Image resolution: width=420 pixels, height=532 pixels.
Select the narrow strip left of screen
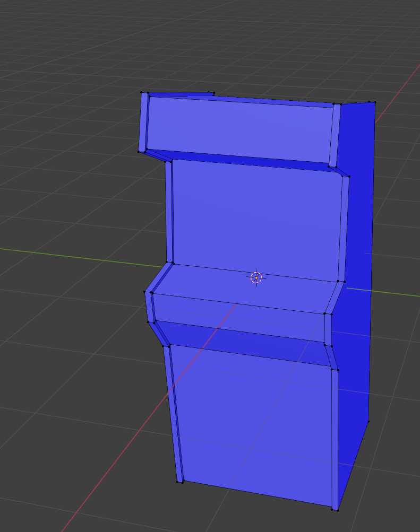click(169, 212)
